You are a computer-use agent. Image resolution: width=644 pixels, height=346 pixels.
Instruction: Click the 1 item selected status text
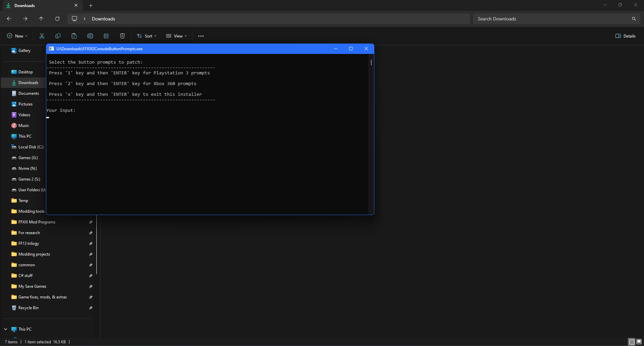click(x=38, y=342)
